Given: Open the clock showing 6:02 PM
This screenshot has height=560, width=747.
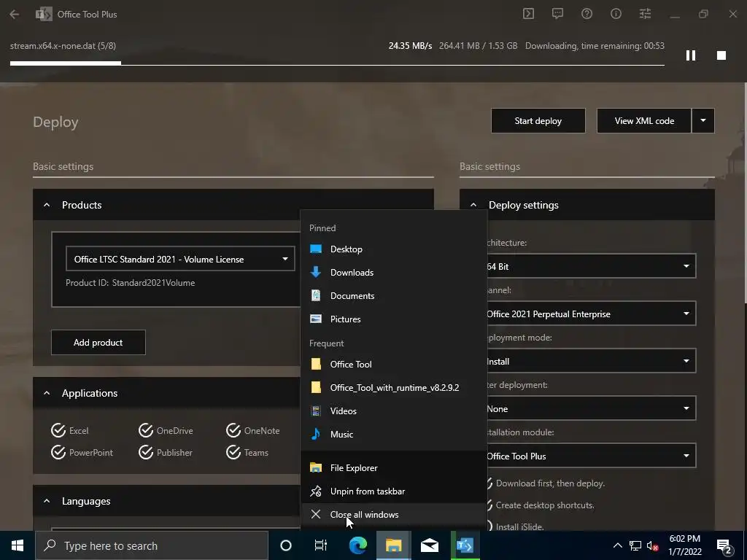Looking at the screenshot, I should pos(684,545).
